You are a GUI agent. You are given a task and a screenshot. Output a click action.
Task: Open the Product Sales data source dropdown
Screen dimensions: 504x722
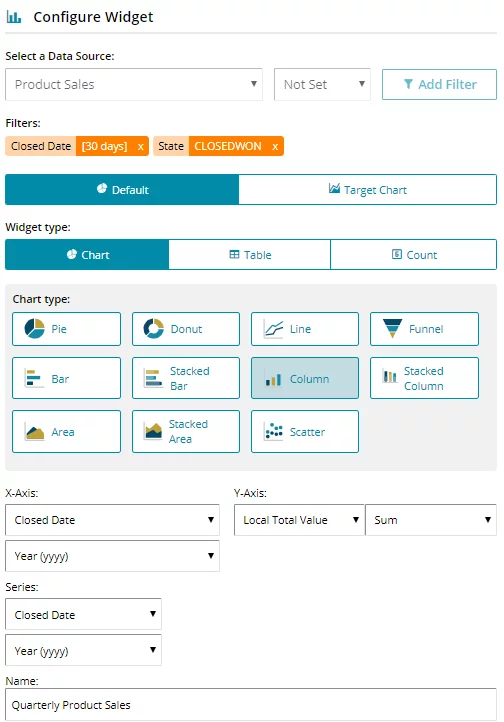coord(133,84)
